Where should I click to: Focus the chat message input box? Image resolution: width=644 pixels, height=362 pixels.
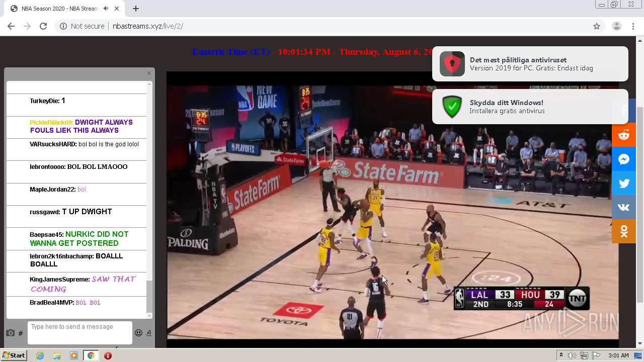pos(80,333)
